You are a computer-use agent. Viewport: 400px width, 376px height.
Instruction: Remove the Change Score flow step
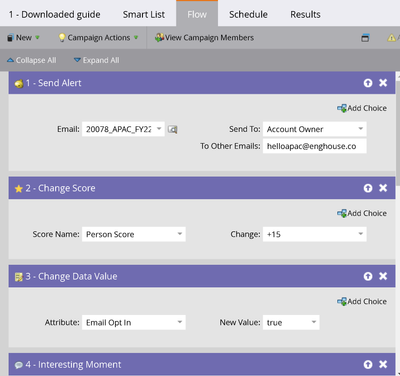(383, 188)
